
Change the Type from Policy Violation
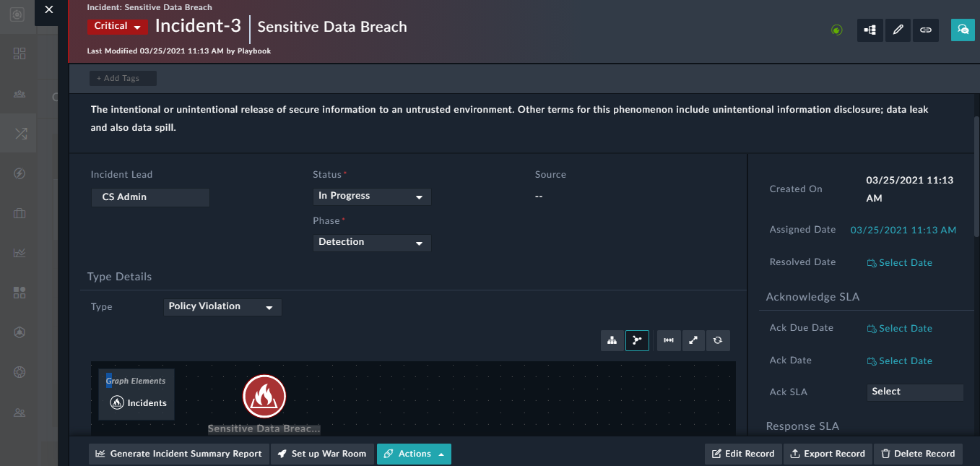tap(222, 306)
